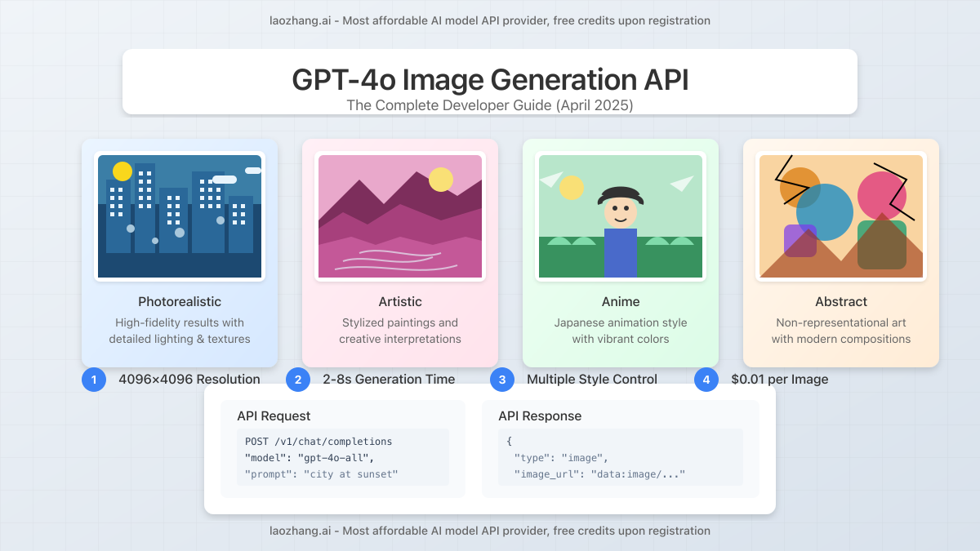Click the blue number 3 badge
The width and height of the screenshot is (980, 551).
click(x=502, y=380)
